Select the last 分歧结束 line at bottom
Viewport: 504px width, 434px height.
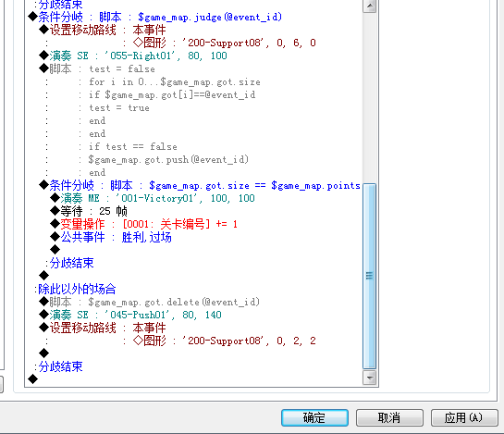pyautogui.click(x=58, y=366)
